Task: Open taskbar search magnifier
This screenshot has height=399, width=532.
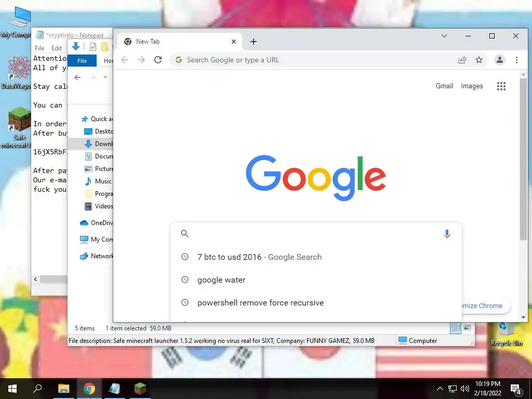Action: (37, 389)
